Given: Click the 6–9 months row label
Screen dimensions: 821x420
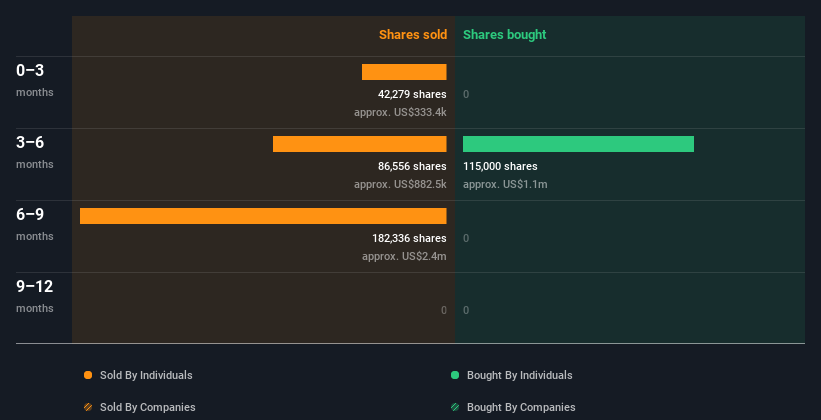Looking at the screenshot, I should coord(35,224).
